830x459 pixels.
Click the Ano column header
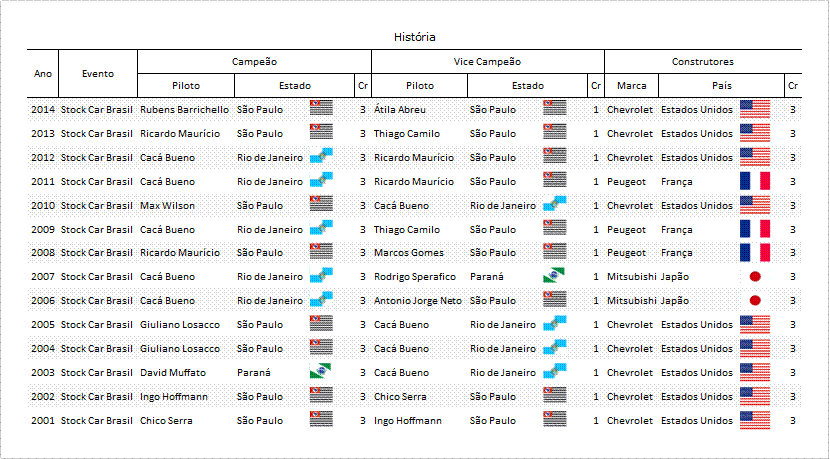click(x=43, y=74)
